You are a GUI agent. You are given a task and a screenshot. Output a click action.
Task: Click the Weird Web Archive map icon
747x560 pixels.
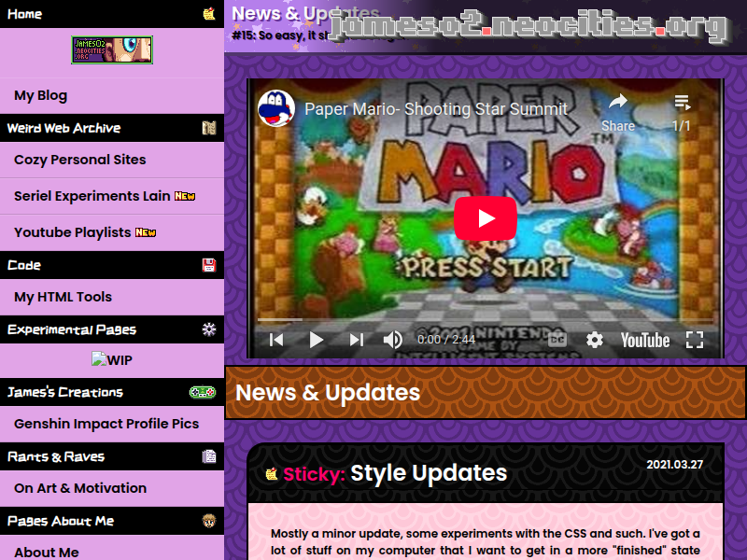coord(208,128)
